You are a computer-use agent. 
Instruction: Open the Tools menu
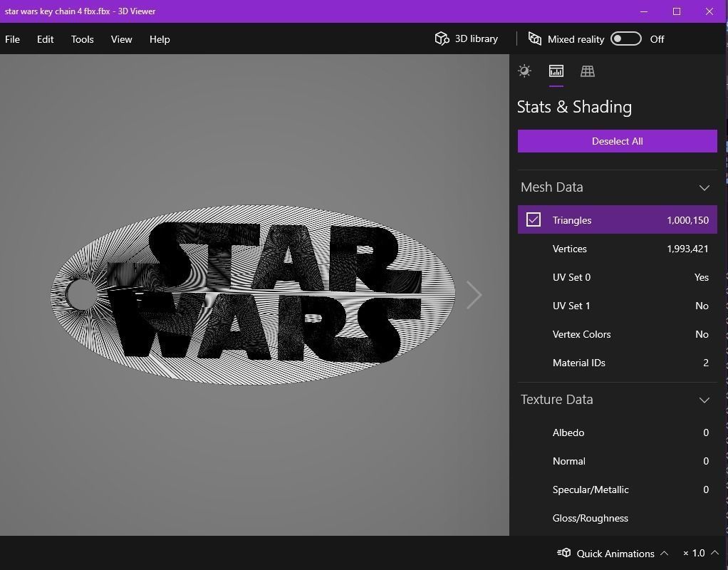point(82,39)
